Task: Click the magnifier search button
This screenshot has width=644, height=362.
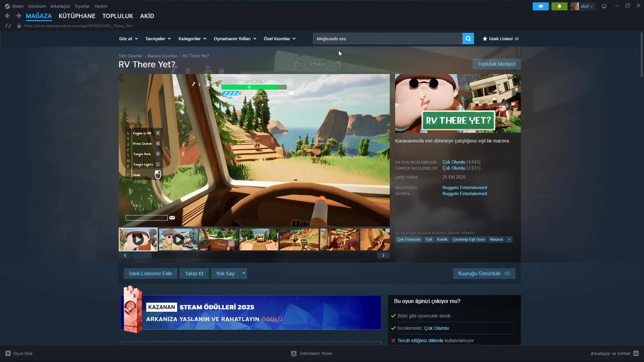Action: click(468, 38)
